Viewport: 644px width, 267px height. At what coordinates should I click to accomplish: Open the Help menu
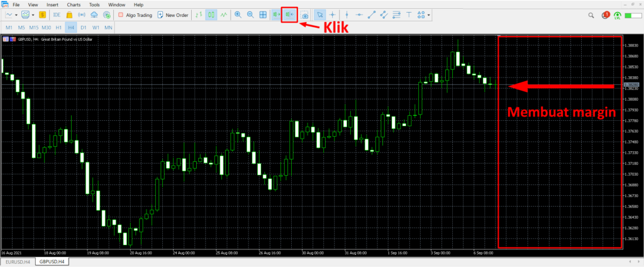coord(139,5)
